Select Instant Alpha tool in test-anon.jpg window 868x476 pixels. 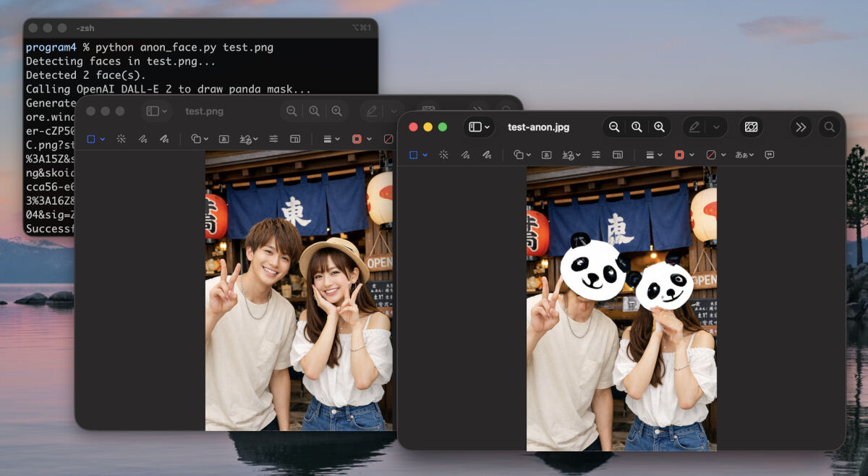pyautogui.click(x=443, y=155)
